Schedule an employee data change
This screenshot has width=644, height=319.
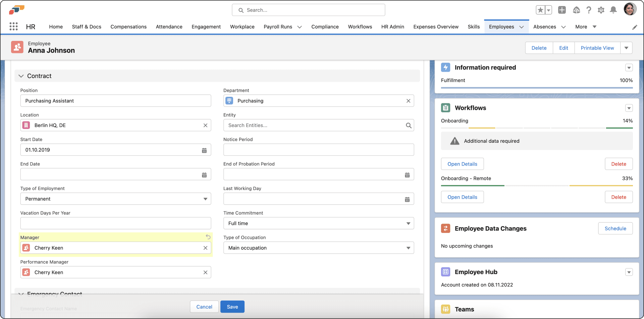click(x=615, y=229)
